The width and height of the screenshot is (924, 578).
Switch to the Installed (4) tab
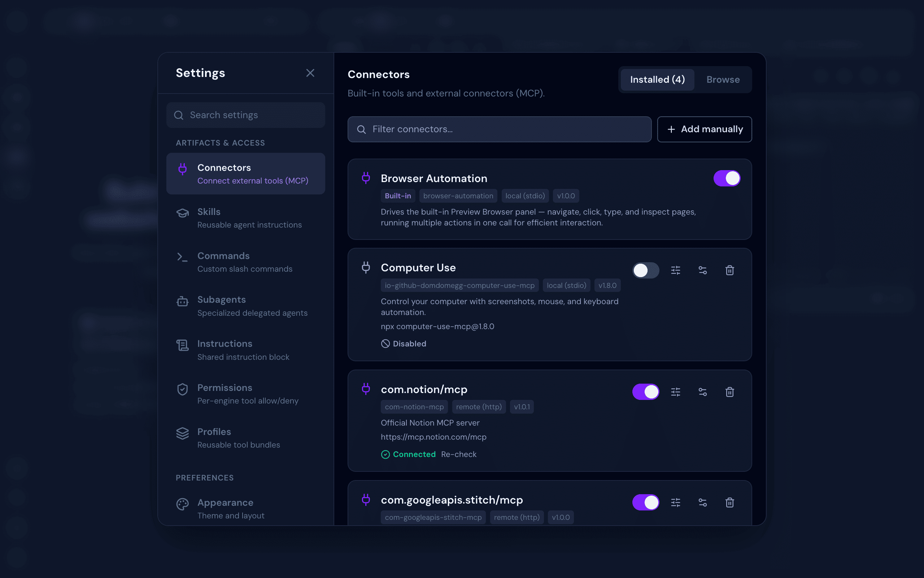coord(657,79)
